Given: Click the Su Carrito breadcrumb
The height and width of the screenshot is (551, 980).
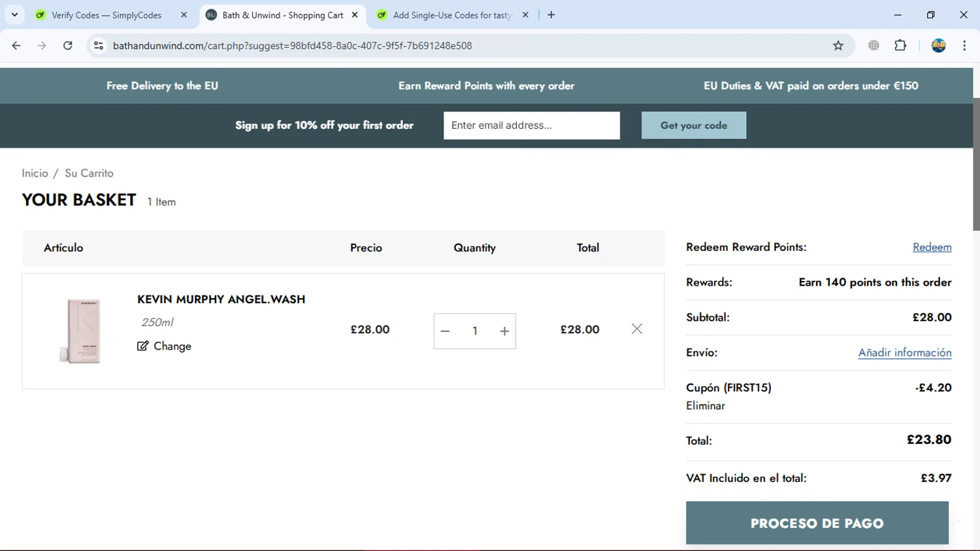Looking at the screenshot, I should click(89, 173).
